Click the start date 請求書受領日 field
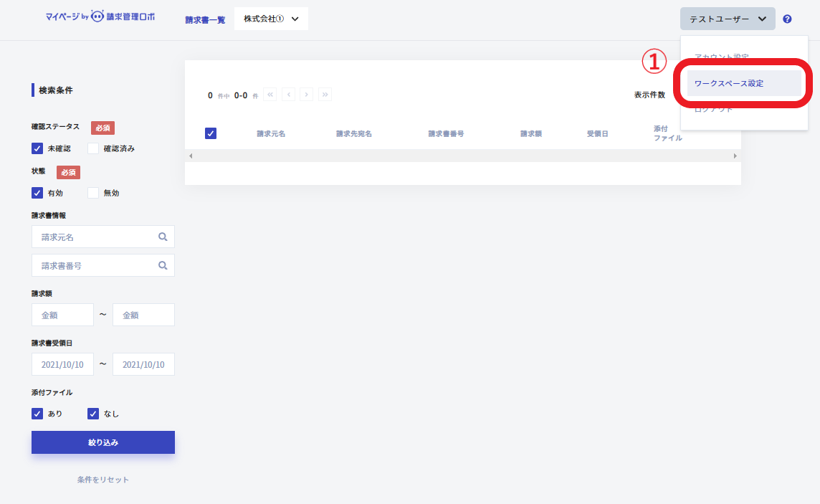820x504 pixels. pyautogui.click(x=62, y=364)
